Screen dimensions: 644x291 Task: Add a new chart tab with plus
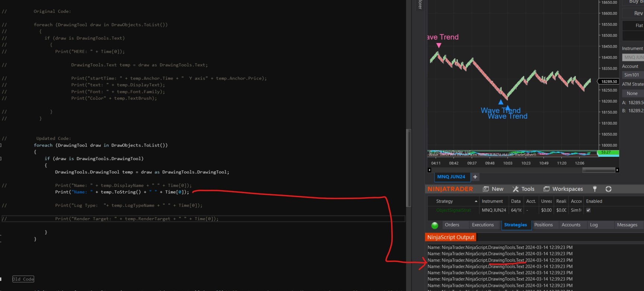pos(475,177)
